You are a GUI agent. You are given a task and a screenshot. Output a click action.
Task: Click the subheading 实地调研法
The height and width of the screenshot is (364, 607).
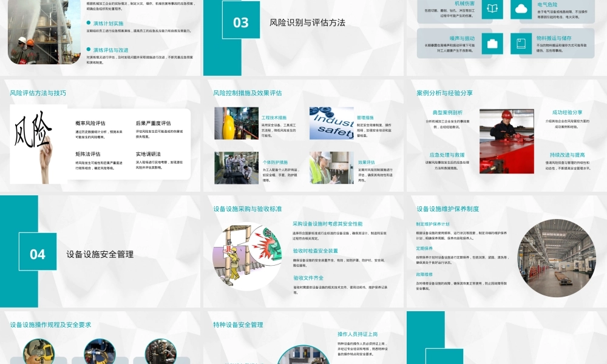[148, 154]
